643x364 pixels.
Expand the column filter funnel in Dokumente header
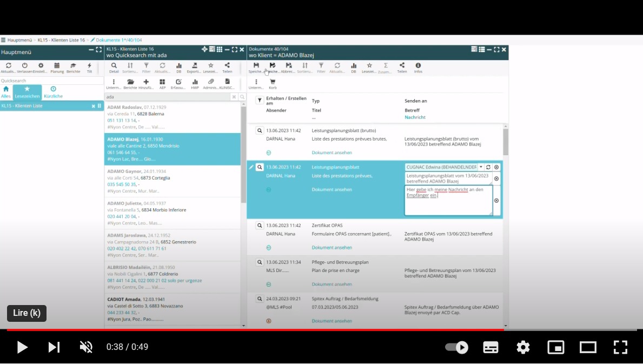pos(260,100)
